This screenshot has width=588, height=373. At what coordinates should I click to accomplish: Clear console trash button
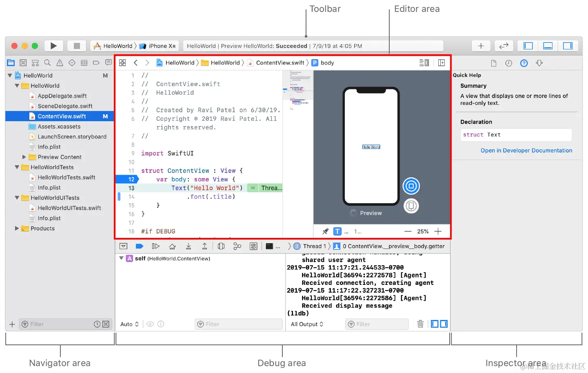tap(420, 324)
